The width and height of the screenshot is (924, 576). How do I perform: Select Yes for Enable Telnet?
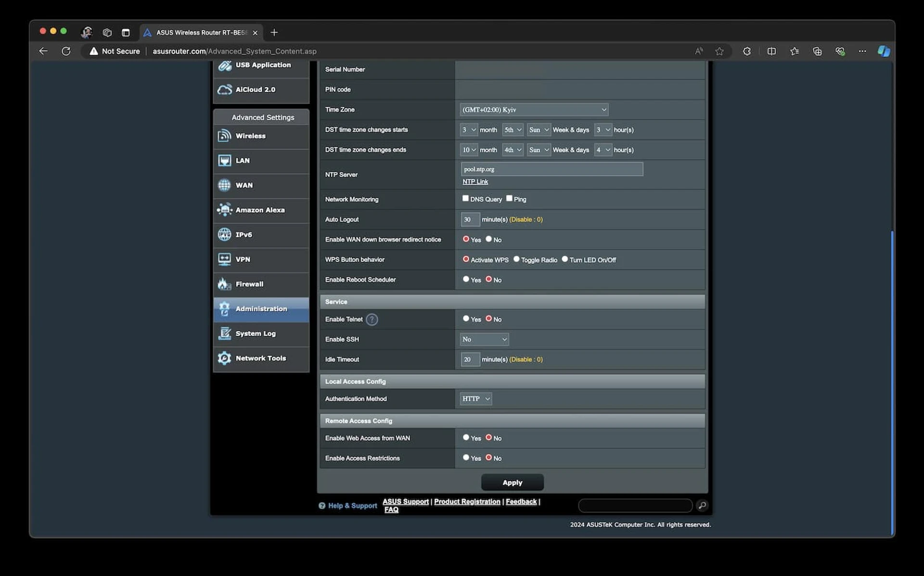coord(466,319)
